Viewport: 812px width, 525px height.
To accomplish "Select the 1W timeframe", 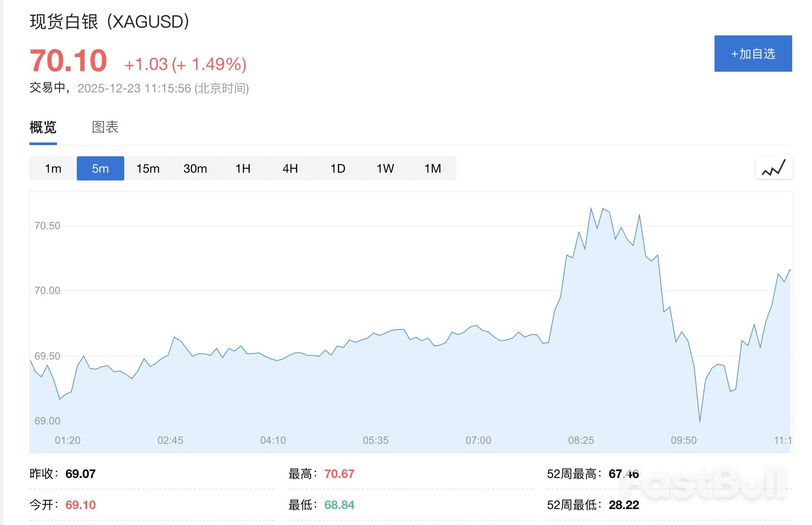I will (385, 168).
